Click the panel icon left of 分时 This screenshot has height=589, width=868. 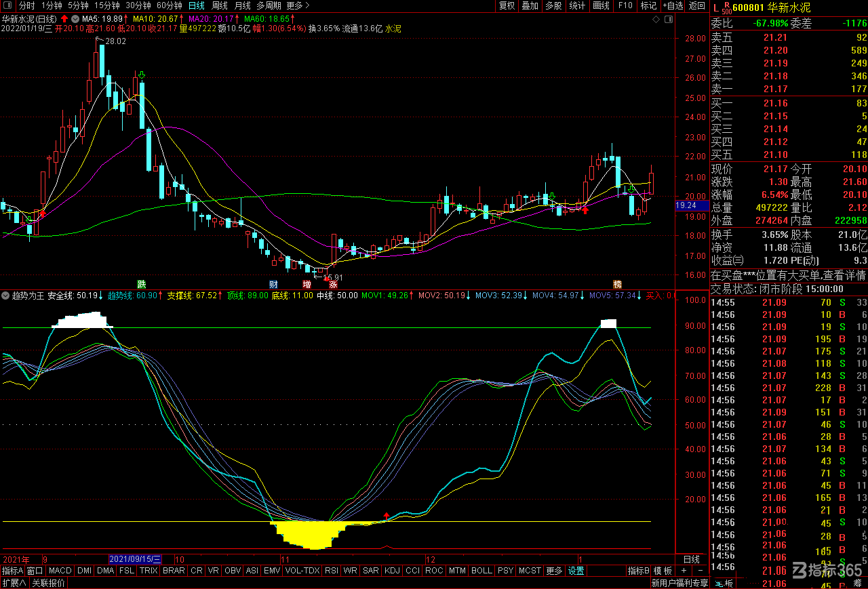7,6
